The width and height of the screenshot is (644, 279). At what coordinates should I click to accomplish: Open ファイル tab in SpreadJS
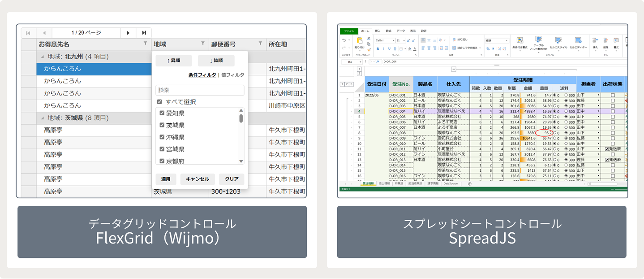(349, 31)
